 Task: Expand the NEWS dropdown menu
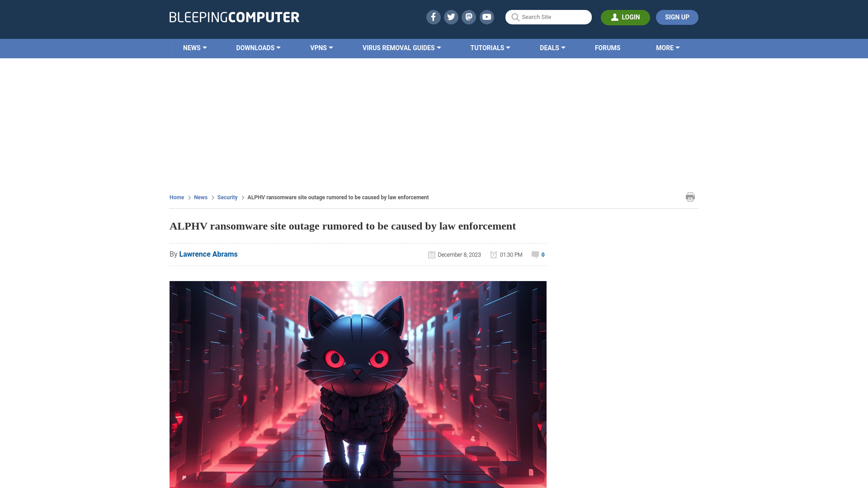[195, 47]
